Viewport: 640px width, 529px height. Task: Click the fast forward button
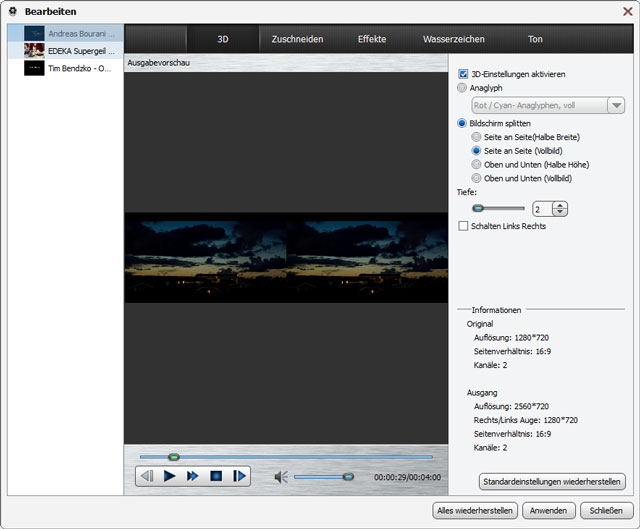coord(192,476)
